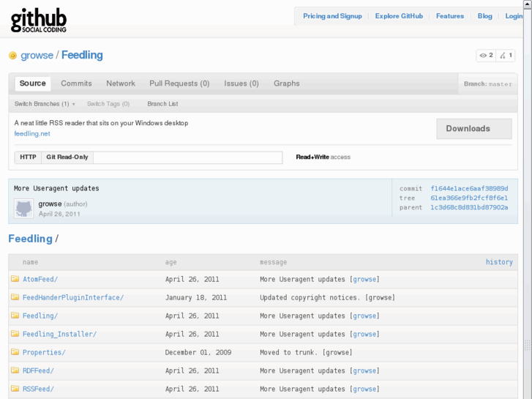532x399 pixels.
Task: Click folder icon in the Feedling/ row
Action: (15, 316)
